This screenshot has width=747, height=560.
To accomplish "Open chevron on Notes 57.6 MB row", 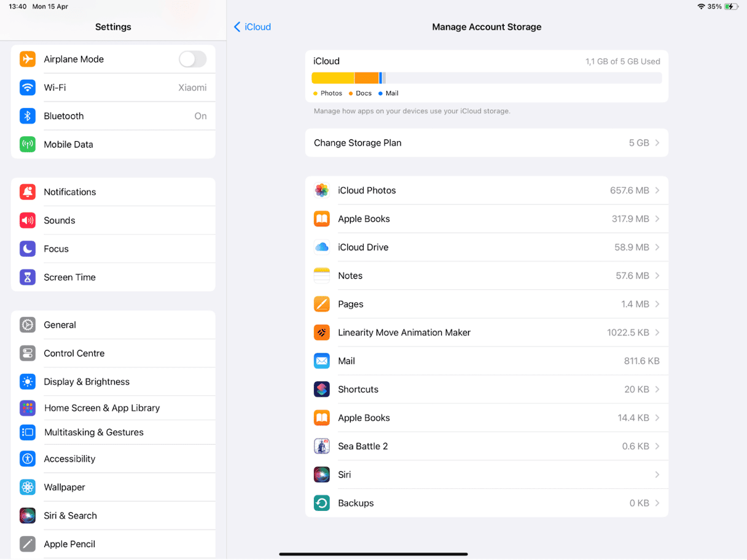I will coord(657,276).
